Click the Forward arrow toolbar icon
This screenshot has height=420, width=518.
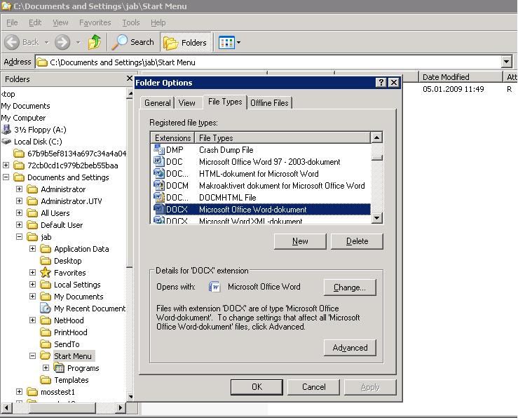tap(62, 42)
